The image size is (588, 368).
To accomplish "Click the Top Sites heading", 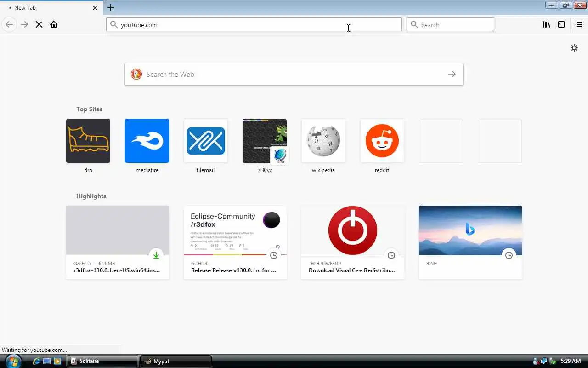I will point(89,109).
